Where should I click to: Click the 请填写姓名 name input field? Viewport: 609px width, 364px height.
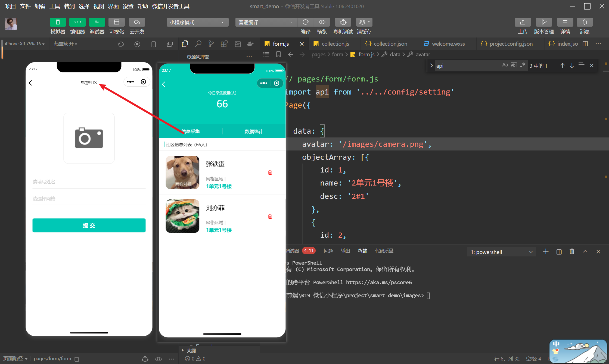click(x=89, y=182)
